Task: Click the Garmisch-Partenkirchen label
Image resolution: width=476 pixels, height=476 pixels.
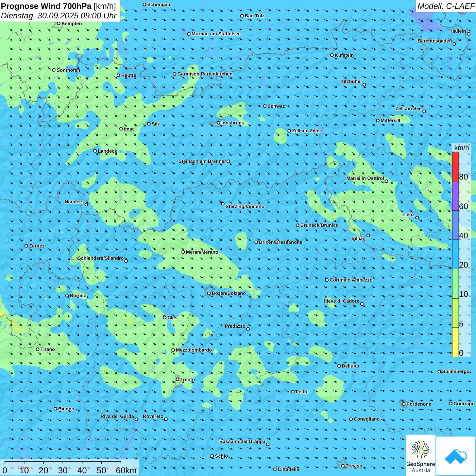Action: point(205,74)
